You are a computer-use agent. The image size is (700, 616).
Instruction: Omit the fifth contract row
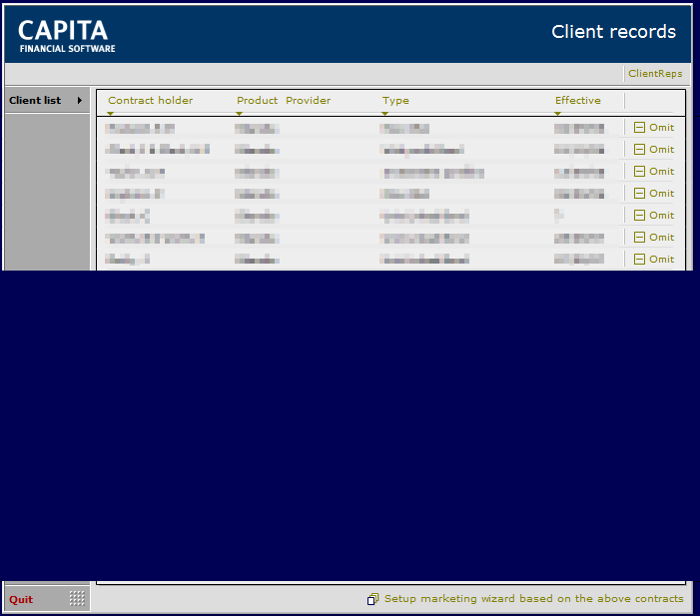coord(654,216)
